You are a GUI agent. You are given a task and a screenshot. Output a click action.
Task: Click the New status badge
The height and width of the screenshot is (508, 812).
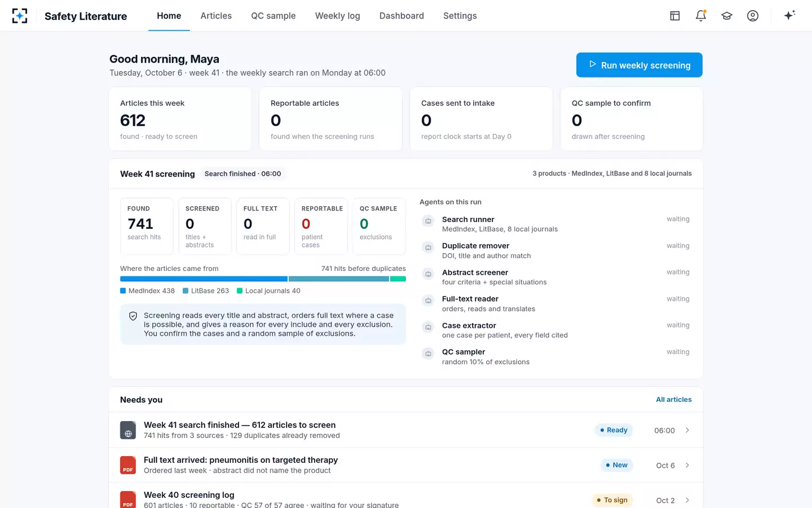tap(616, 465)
